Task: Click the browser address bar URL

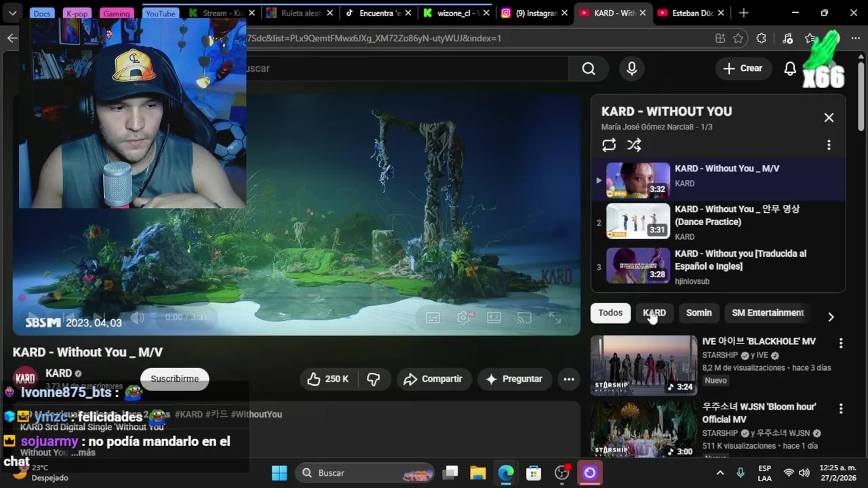Action: (374, 38)
